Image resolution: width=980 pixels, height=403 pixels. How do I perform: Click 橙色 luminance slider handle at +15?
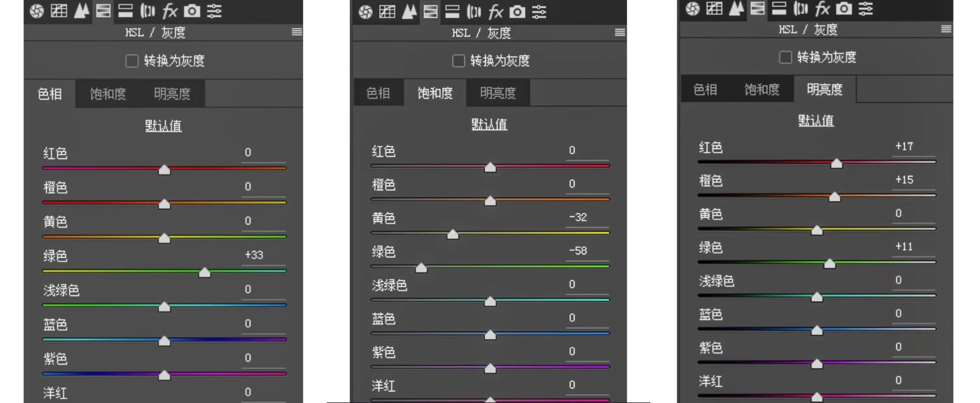[x=834, y=196]
